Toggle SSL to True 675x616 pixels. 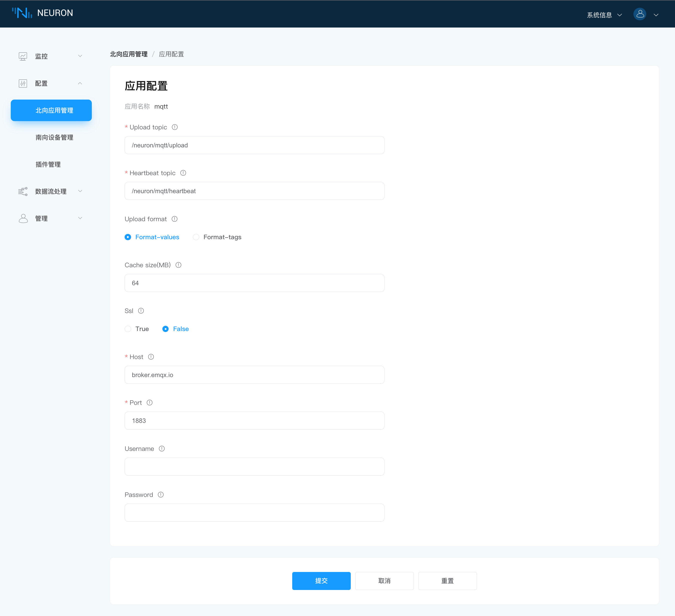click(129, 329)
